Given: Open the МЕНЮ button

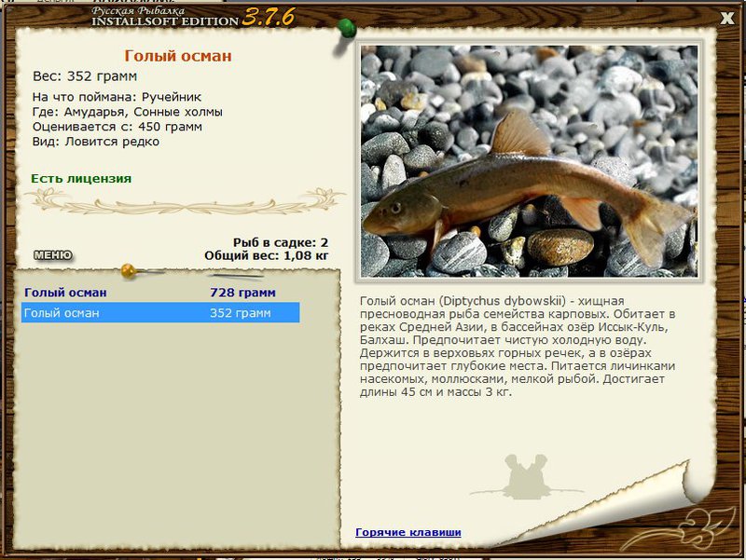Looking at the screenshot, I should pyautogui.click(x=53, y=255).
